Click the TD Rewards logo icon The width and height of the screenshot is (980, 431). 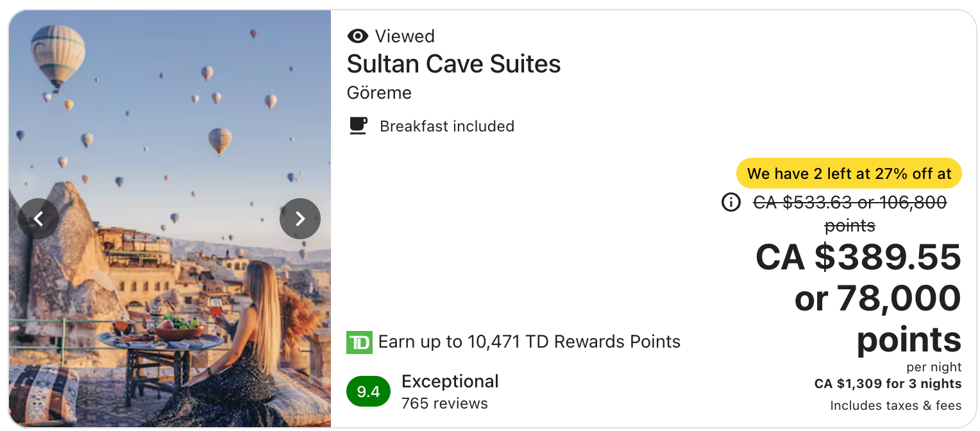tap(357, 342)
